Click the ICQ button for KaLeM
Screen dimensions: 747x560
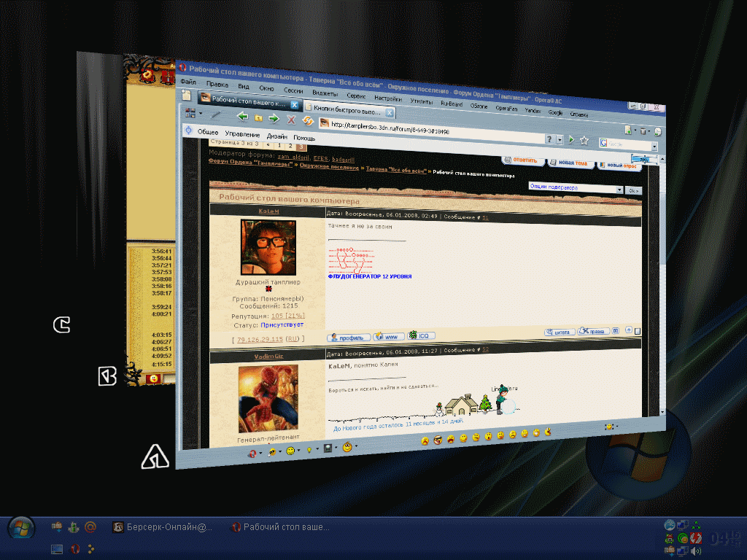(421, 335)
